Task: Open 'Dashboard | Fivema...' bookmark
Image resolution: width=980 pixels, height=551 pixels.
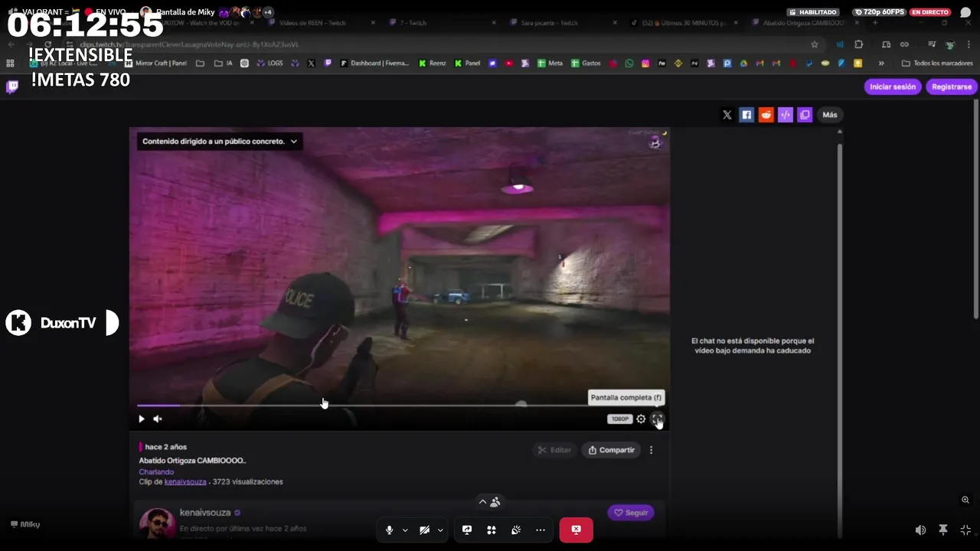Action: 374,64
